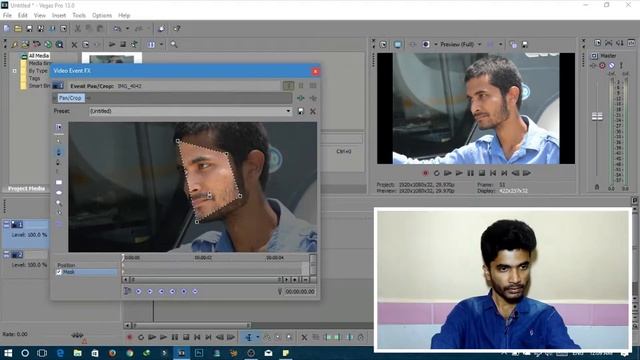Viewport: 640px width, 360px height.
Task: Open the Preview (Full) quality dropdown
Action: pyautogui.click(x=480, y=44)
